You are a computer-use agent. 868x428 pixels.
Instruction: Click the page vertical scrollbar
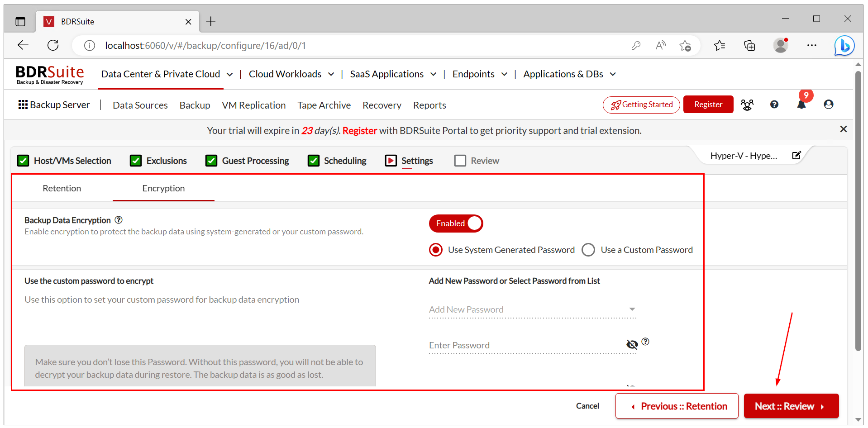point(858,211)
